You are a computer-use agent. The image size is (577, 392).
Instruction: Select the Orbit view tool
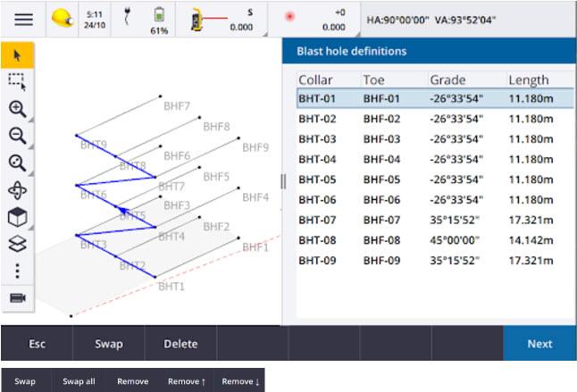pos(17,189)
